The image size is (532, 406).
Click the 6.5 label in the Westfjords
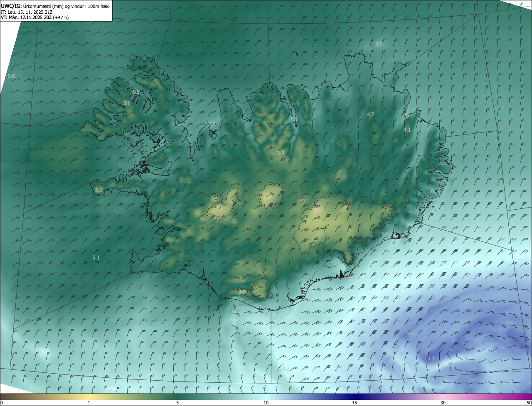coord(136,92)
